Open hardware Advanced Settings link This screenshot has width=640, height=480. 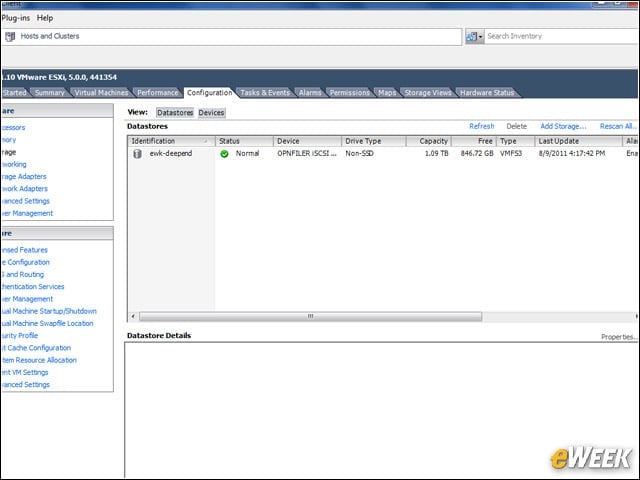25,201
